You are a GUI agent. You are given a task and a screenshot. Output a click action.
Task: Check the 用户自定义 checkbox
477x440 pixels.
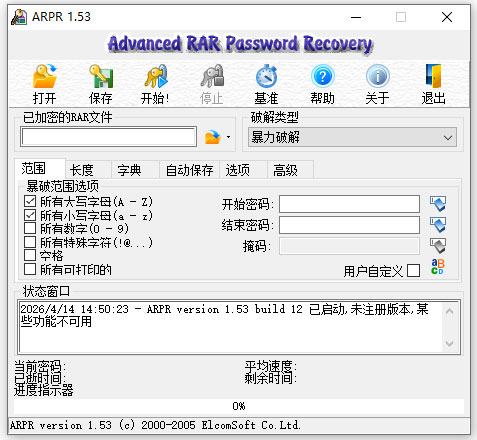[x=413, y=271]
